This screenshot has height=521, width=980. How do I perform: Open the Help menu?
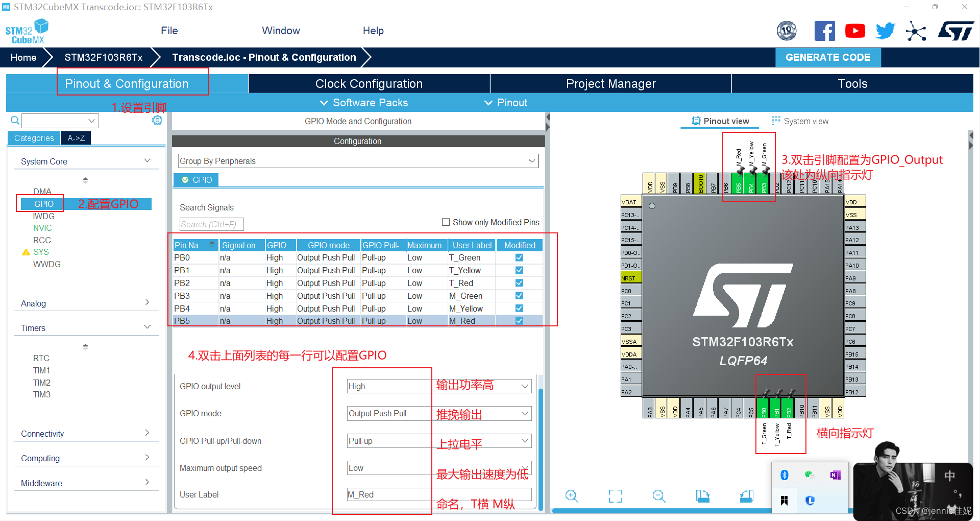coord(373,31)
